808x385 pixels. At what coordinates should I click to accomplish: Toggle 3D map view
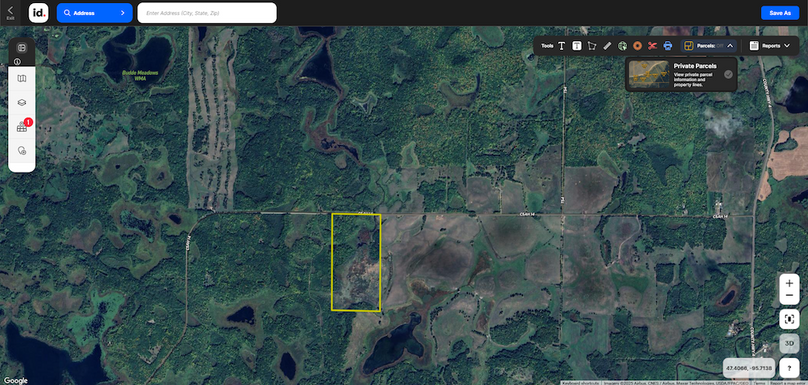pyautogui.click(x=789, y=343)
